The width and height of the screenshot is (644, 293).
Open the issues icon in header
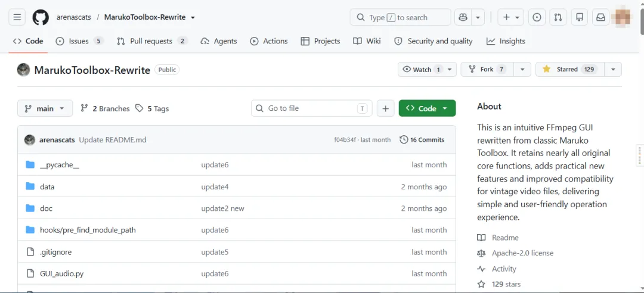[537, 17]
